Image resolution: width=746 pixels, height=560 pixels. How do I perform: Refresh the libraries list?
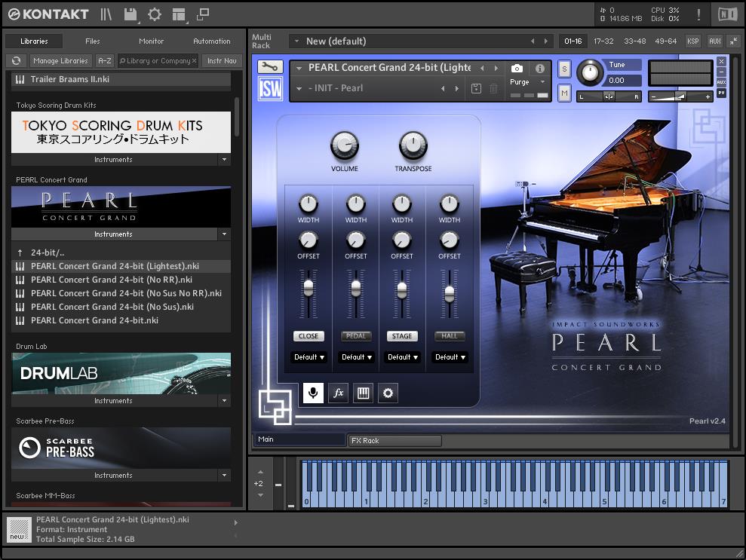pyautogui.click(x=16, y=61)
